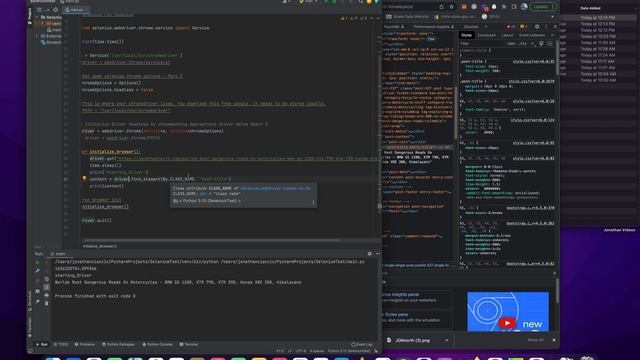Open more options in the documentation popup

coord(313,202)
